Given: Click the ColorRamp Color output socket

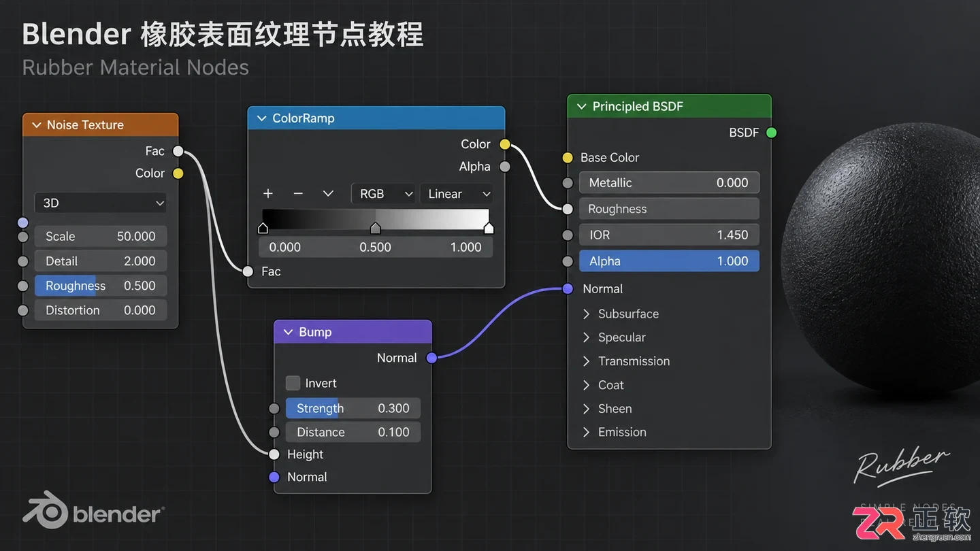Looking at the screenshot, I should 505,144.
